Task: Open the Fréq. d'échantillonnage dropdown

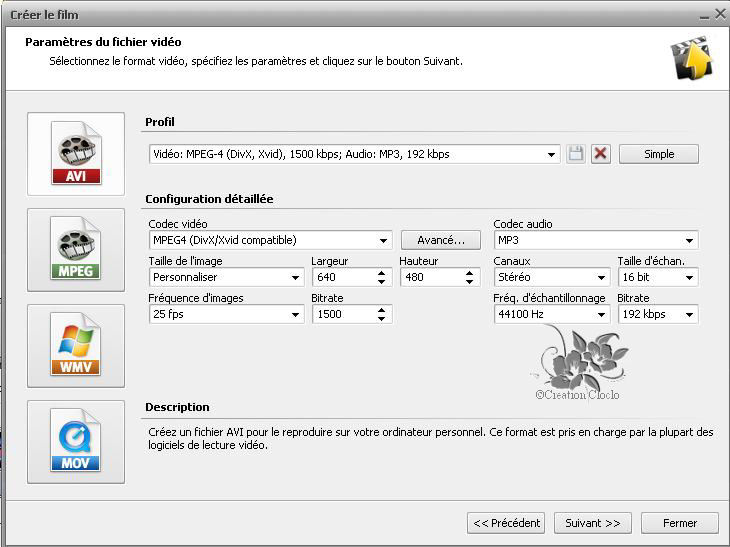Action: coord(601,315)
